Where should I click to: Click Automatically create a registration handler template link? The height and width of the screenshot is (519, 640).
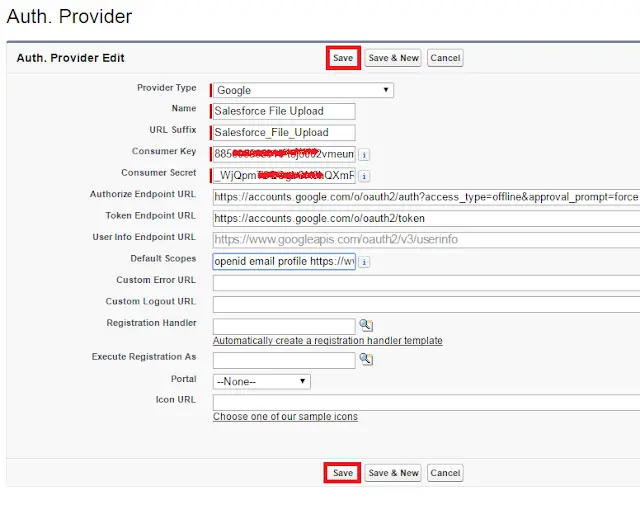pos(328,341)
